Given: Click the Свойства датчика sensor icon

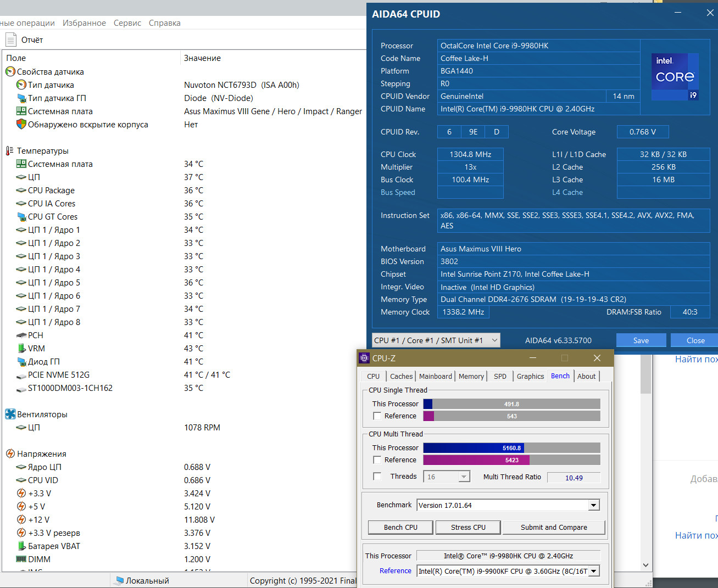Looking at the screenshot, I should 10,71.
